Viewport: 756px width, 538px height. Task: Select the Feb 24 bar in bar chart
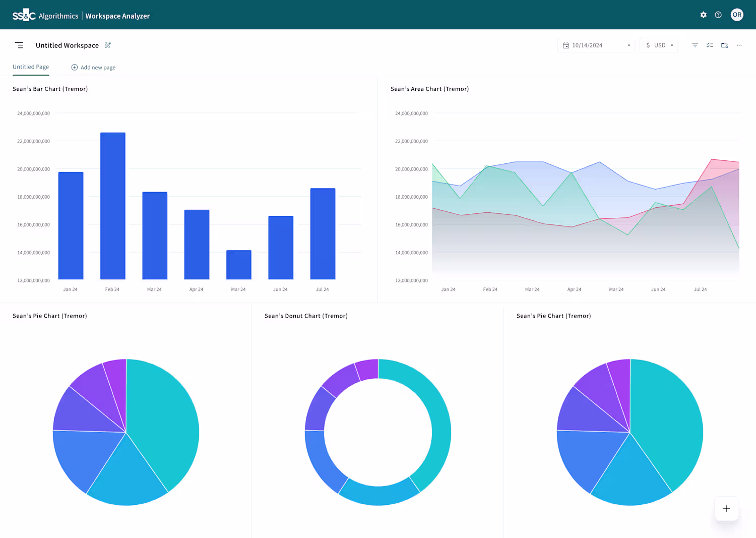point(113,206)
